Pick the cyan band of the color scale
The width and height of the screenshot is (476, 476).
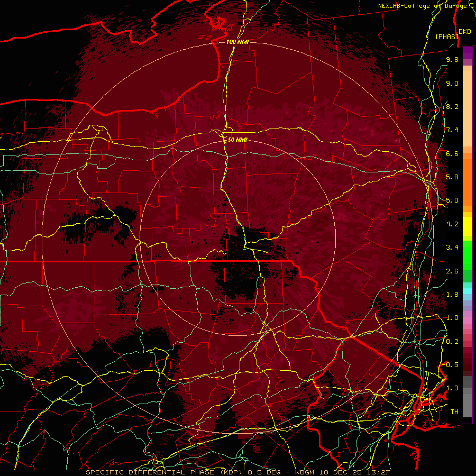point(467,291)
